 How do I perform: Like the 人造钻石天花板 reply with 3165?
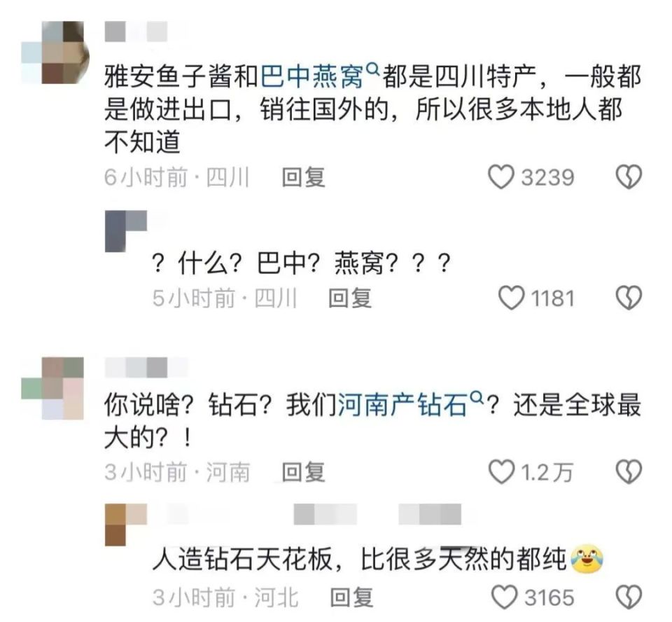point(504,597)
